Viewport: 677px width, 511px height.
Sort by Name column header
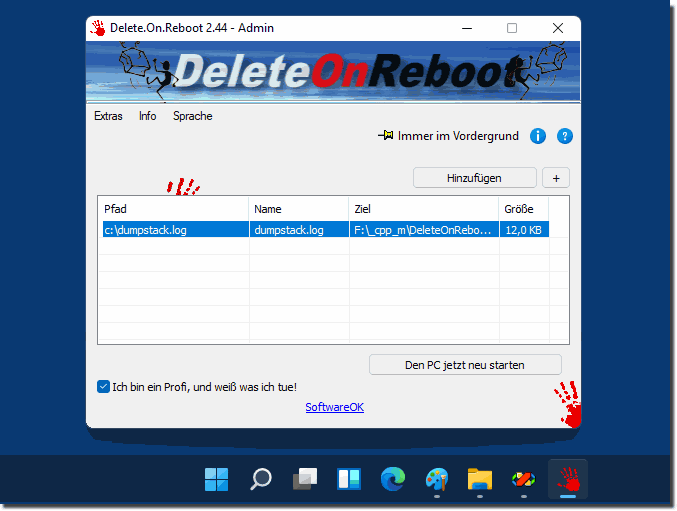tap(299, 209)
